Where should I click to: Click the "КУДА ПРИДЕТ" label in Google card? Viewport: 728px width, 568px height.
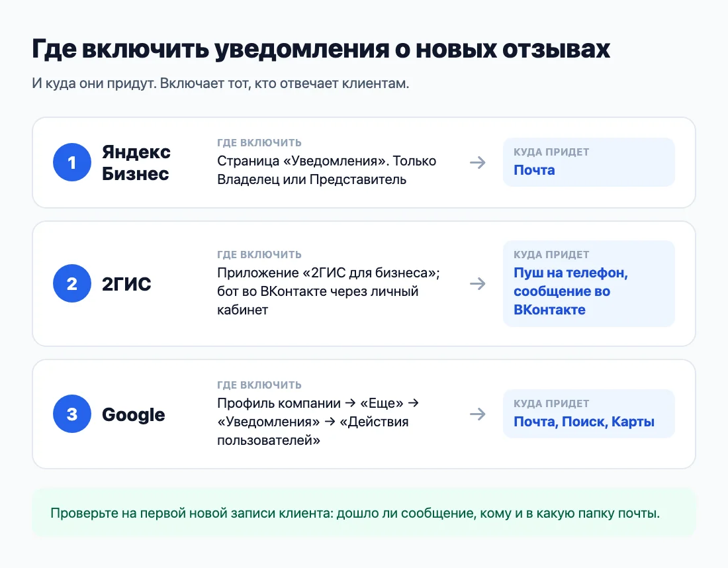[x=551, y=404]
